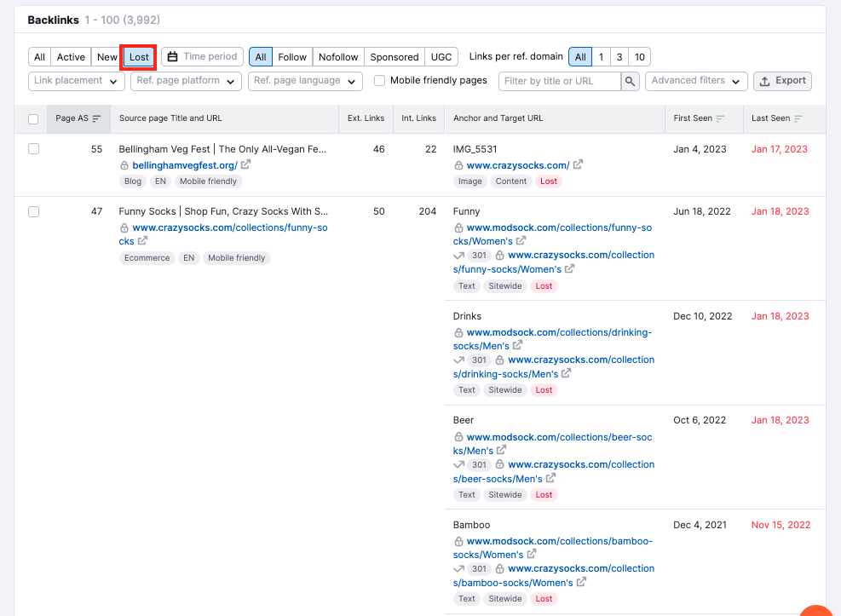Click the redirect arrow icon in Beer row
Screen dimensions: 841x616
point(458,464)
